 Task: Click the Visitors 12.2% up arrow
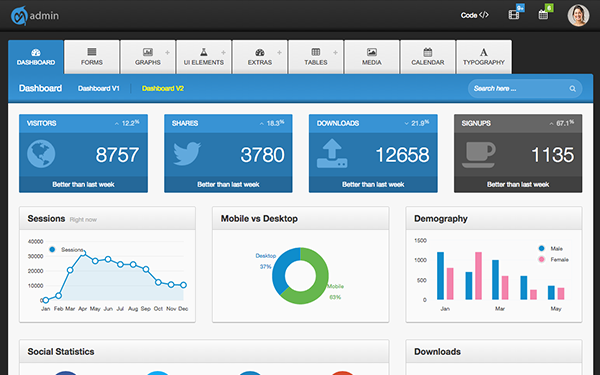(x=117, y=124)
